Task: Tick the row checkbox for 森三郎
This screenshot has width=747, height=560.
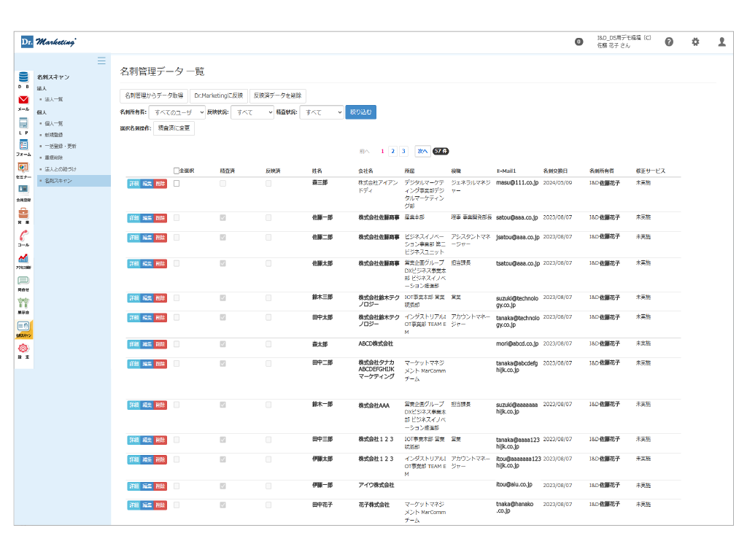Action: click(177, 183)
